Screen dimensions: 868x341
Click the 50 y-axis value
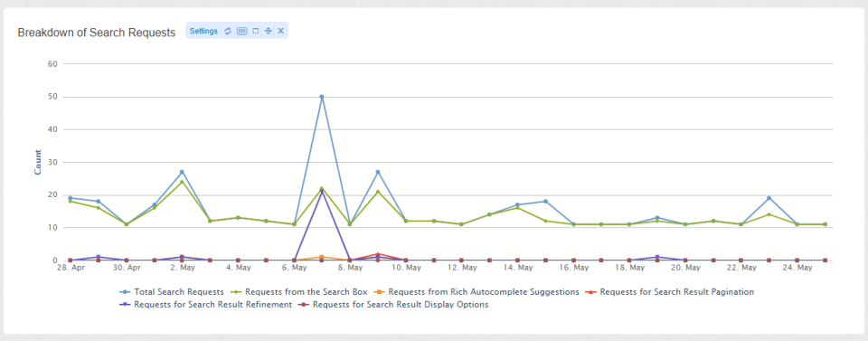coord(53,97)
